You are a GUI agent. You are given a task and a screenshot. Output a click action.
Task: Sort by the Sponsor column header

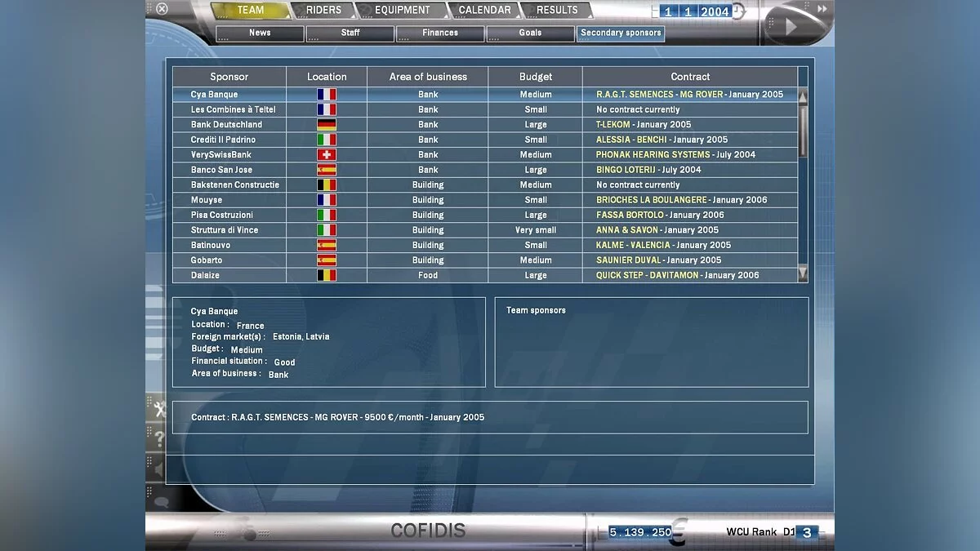[229, 77]
